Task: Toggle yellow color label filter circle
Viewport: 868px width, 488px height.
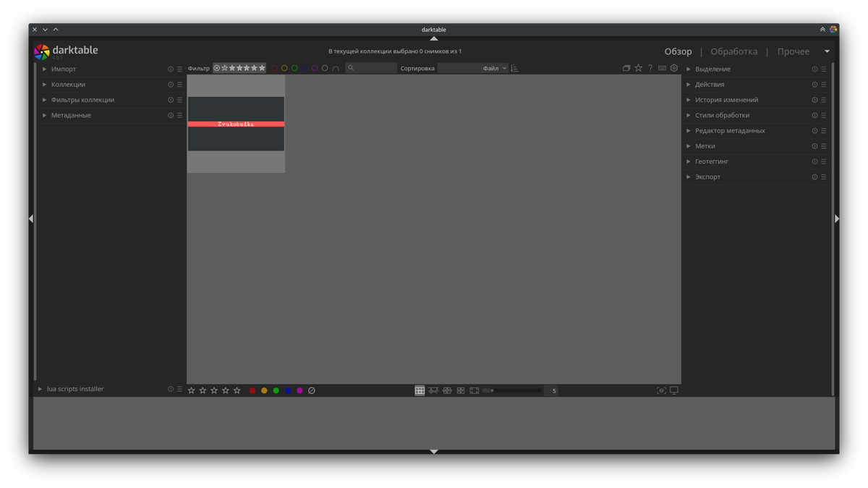Action: coord(284,68)
